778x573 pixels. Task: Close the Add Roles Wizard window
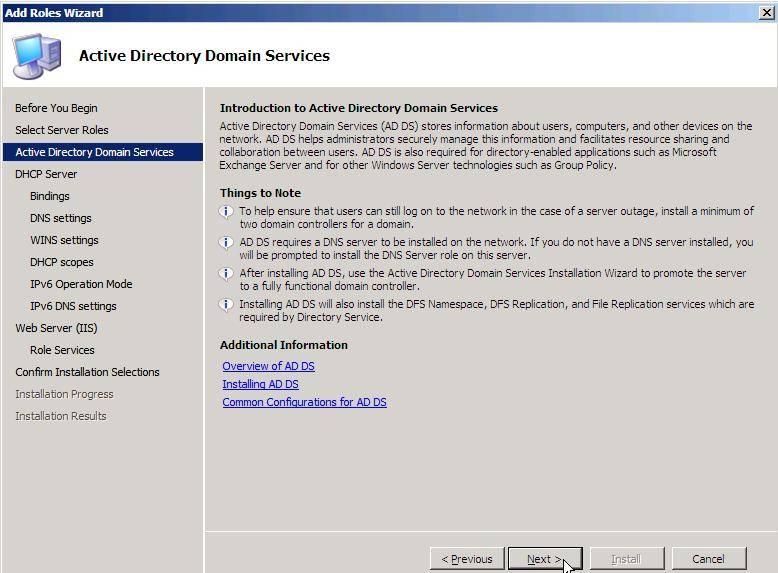[767, 12]
